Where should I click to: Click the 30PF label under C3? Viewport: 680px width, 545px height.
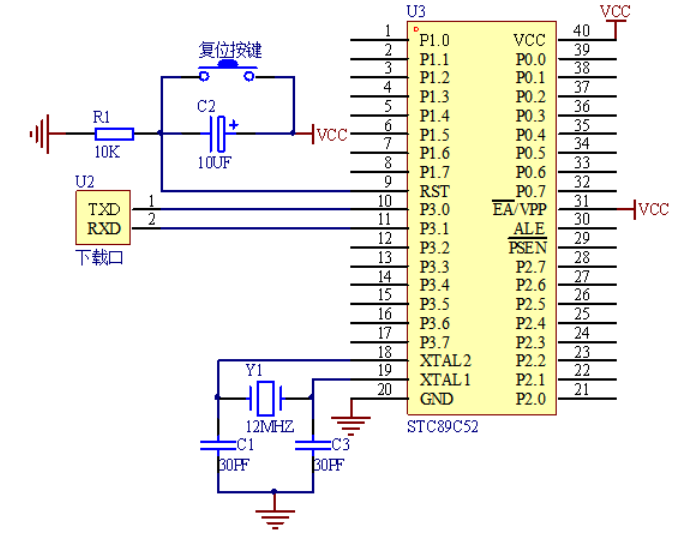click(x=329, y=465)
